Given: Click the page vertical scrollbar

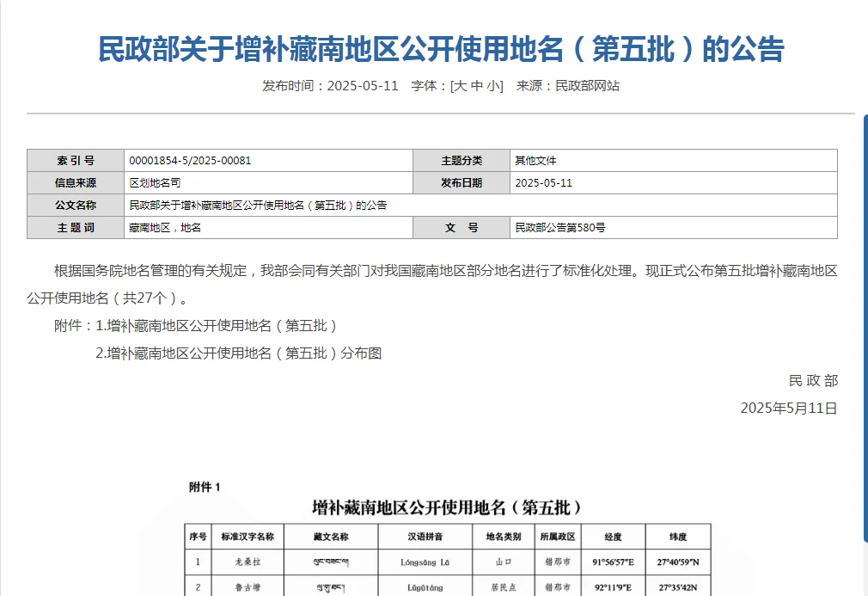Looking at the screenshot, I should [865, 328].
